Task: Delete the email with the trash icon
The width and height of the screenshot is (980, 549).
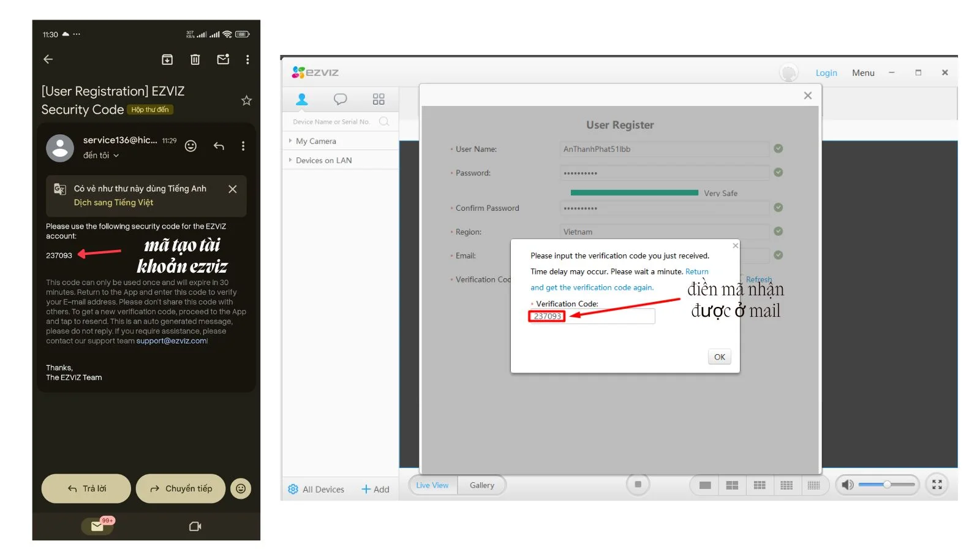Action: point(195,59)
